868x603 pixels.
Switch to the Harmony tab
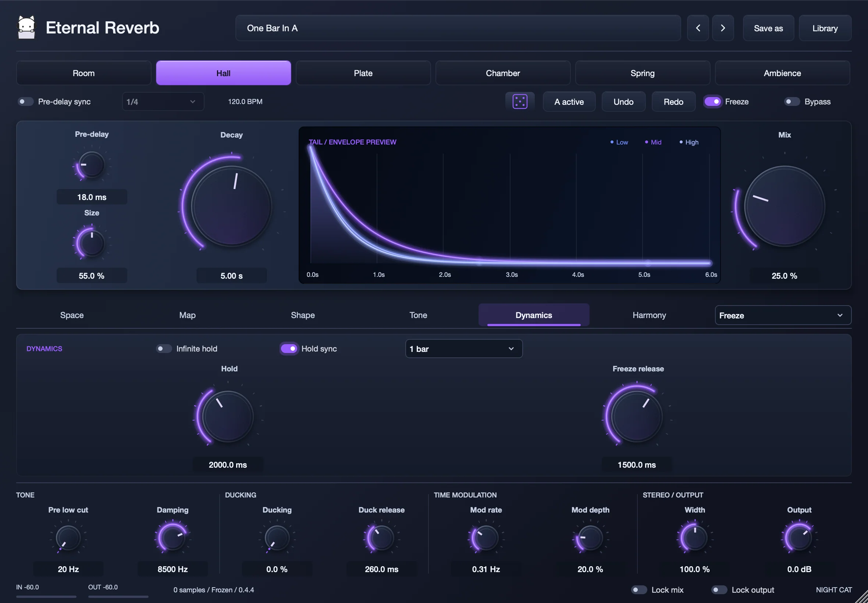(649, 315)
